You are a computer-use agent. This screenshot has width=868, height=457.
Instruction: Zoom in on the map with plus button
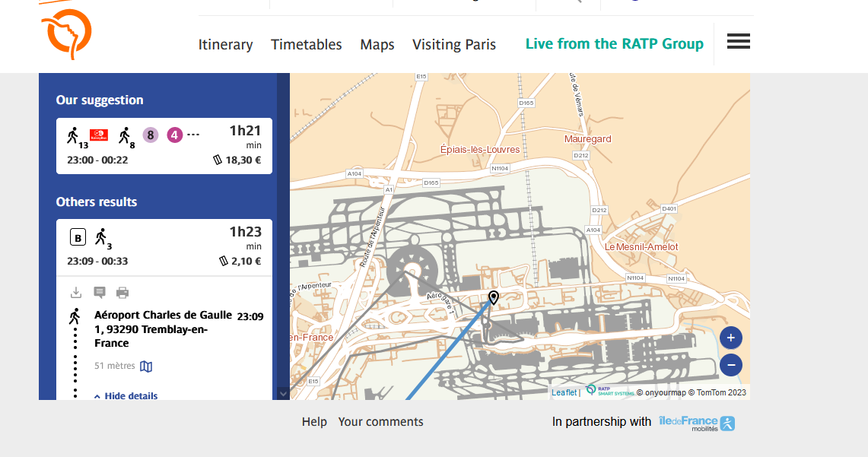731,338
